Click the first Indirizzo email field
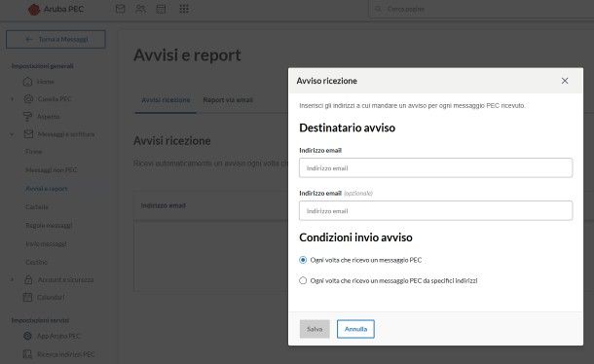 435,167
